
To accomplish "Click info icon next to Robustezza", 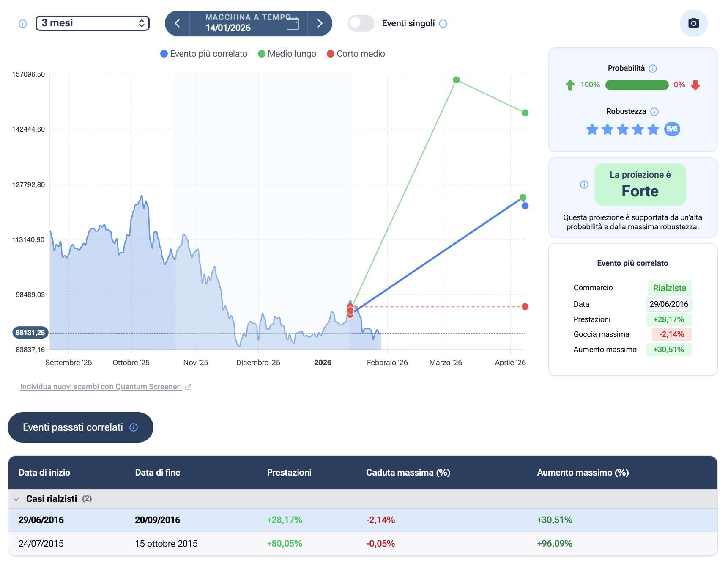I will [x=654, y=112].
